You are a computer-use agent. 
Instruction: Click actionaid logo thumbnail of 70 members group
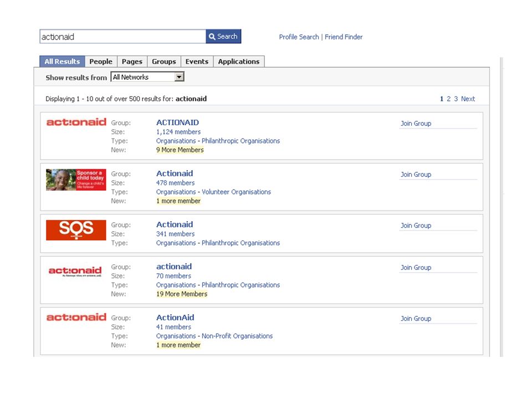[x=75, y=271]
